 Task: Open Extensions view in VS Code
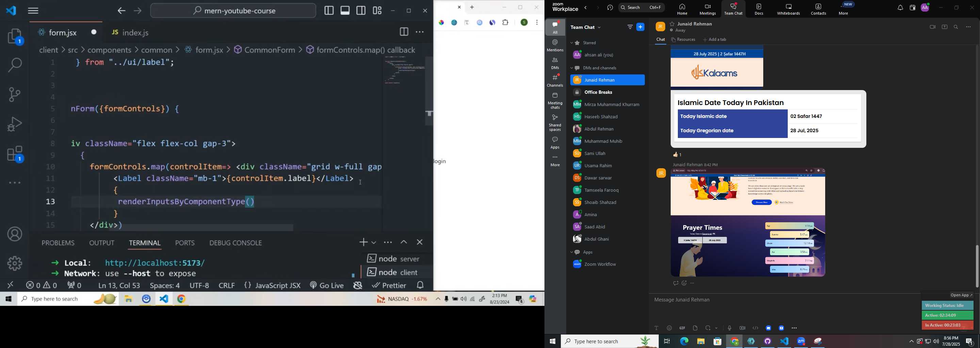[x=15, y=154]
